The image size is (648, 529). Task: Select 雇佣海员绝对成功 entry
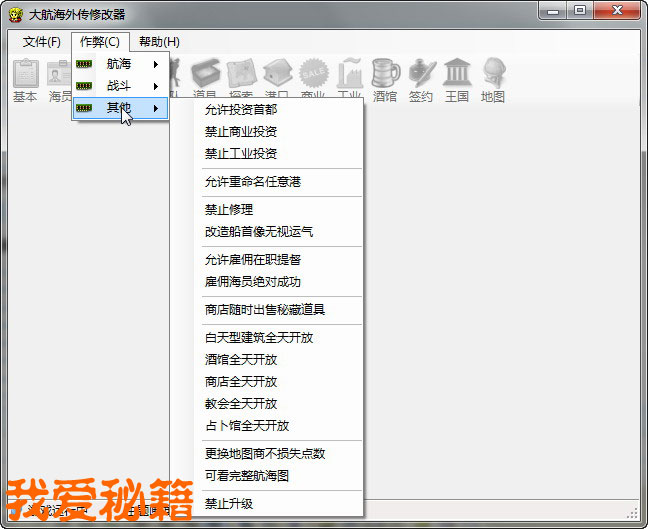click(252, 282)
